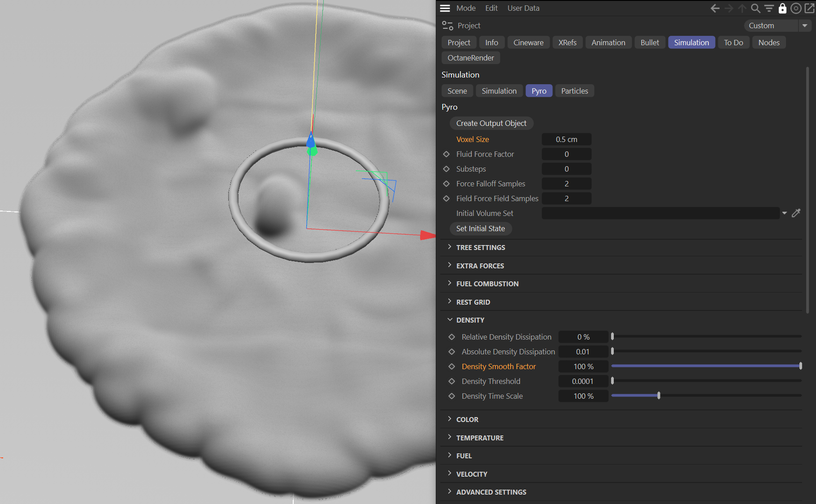Open the Mode menu
The height and width of the screenshot is (504, 816).
point(466,8)
